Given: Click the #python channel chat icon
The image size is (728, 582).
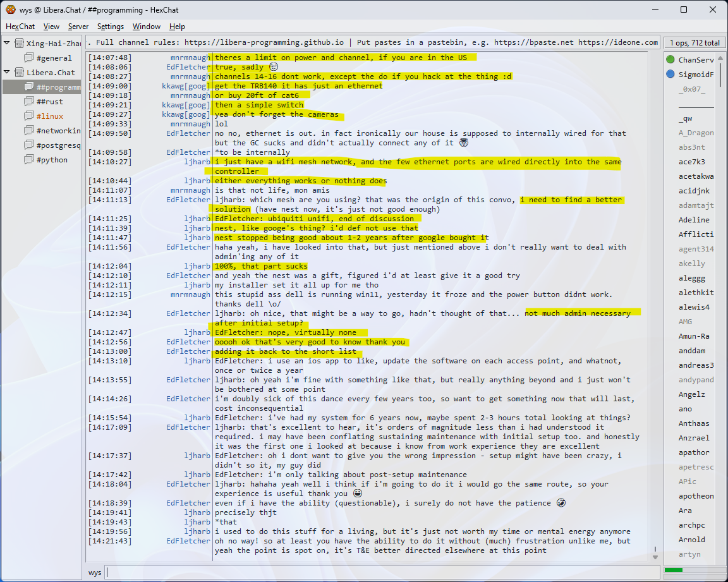Looking at the screenshot, I should [x=29, y=160].
